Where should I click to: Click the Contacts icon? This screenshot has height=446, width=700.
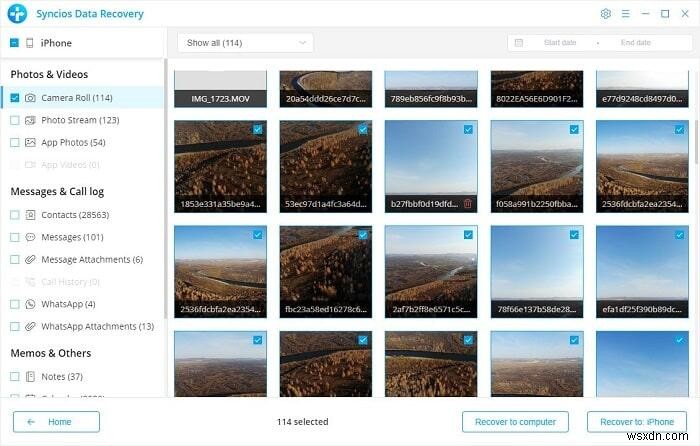pyautogui.click(x=30, y=215)
